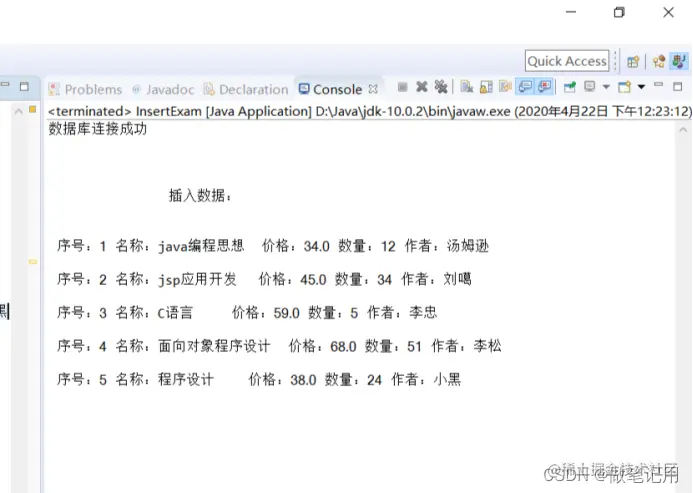Click the Quick Access search field
Viewport: 693px width, 493px height.
coord(567,61)
